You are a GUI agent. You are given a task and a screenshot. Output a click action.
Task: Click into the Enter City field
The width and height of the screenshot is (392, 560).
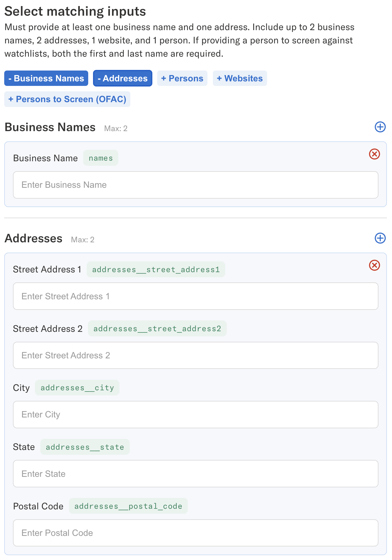195,414
